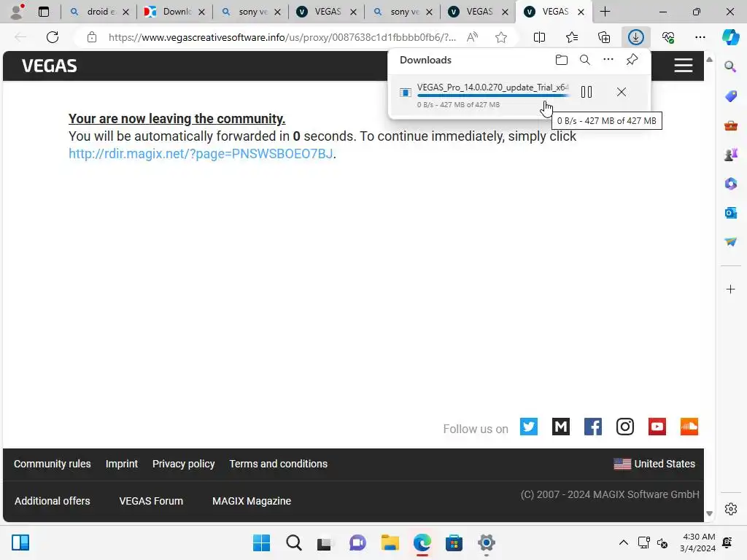Image resolution: width=747 pixels, height=560 pixels.
Task: Open Browser essentials heart icon
Action: [668, 37]
